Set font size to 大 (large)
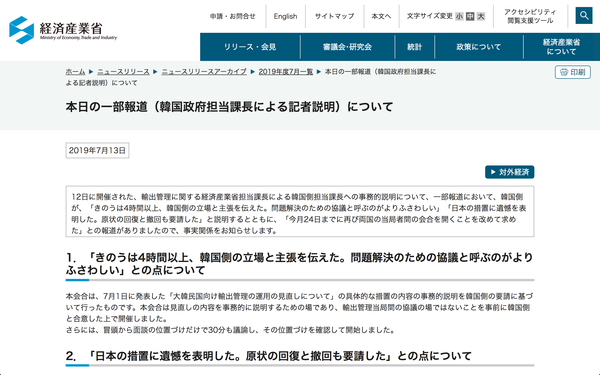Viewport: 600px width, 375px height. (x=481, y=16)
